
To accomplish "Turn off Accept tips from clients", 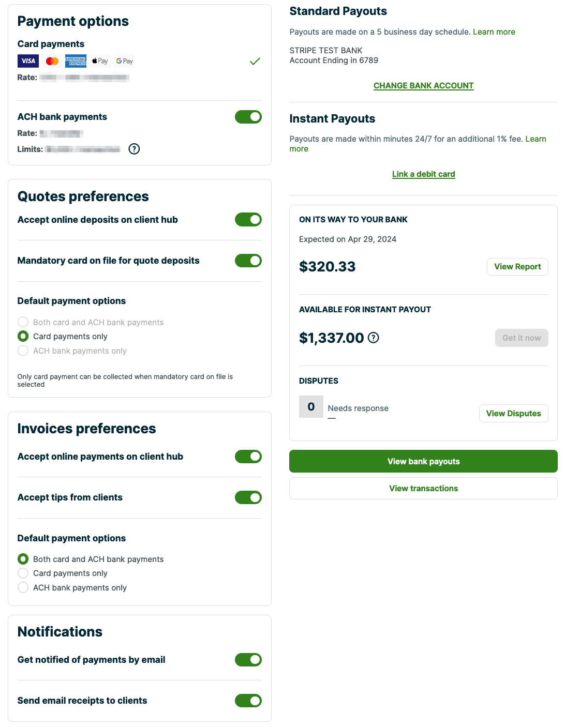I will (x=248, y=497).
